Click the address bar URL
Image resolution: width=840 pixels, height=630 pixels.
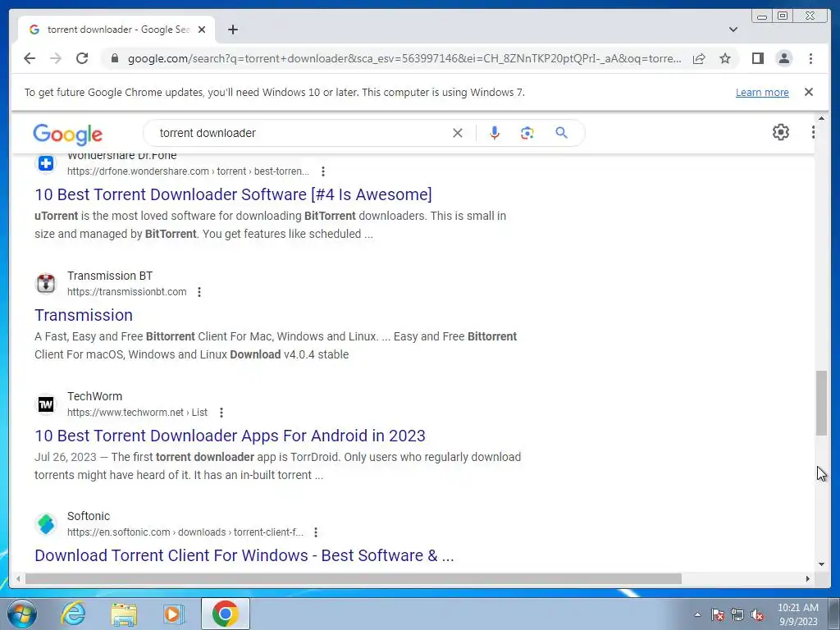(x=404, y=58)
